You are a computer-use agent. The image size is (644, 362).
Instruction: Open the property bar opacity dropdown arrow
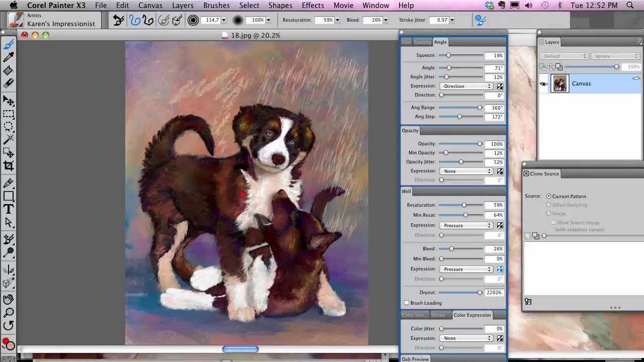coord(268,20)
